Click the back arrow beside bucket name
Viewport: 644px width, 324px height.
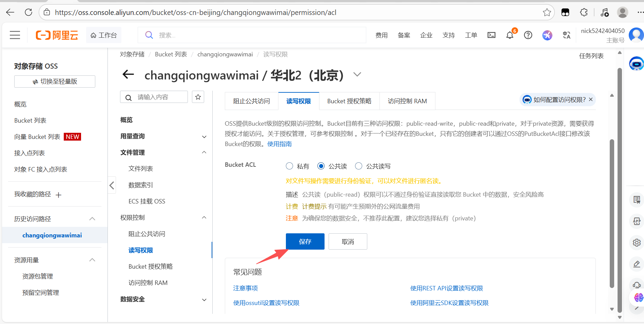(x=128, y=74)
